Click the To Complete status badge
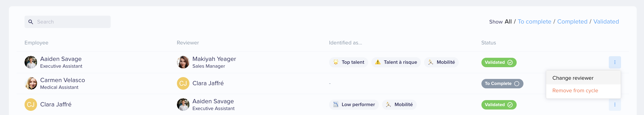The image size is (644, 115). pos(502,84)
